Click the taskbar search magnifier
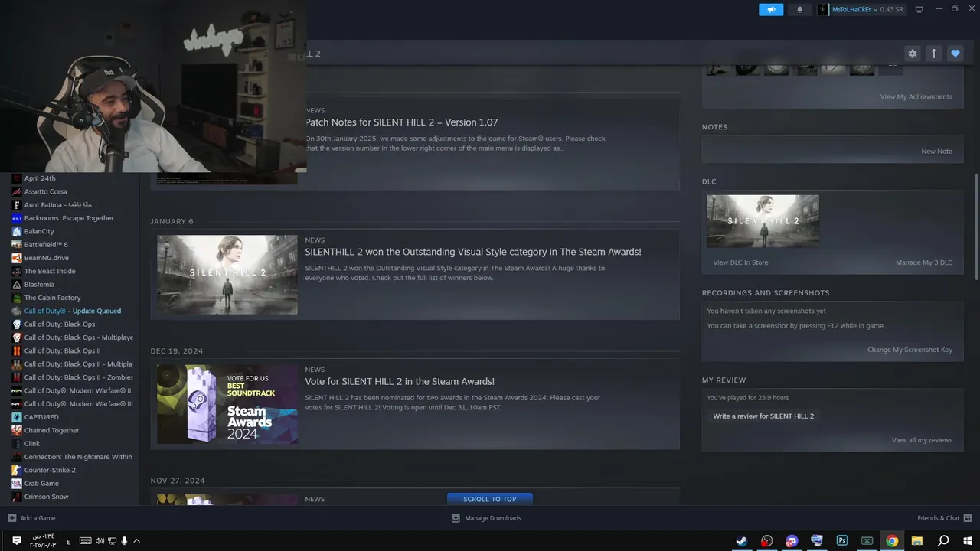Screen dimensions: 980x551 click(x=943, y=541)
